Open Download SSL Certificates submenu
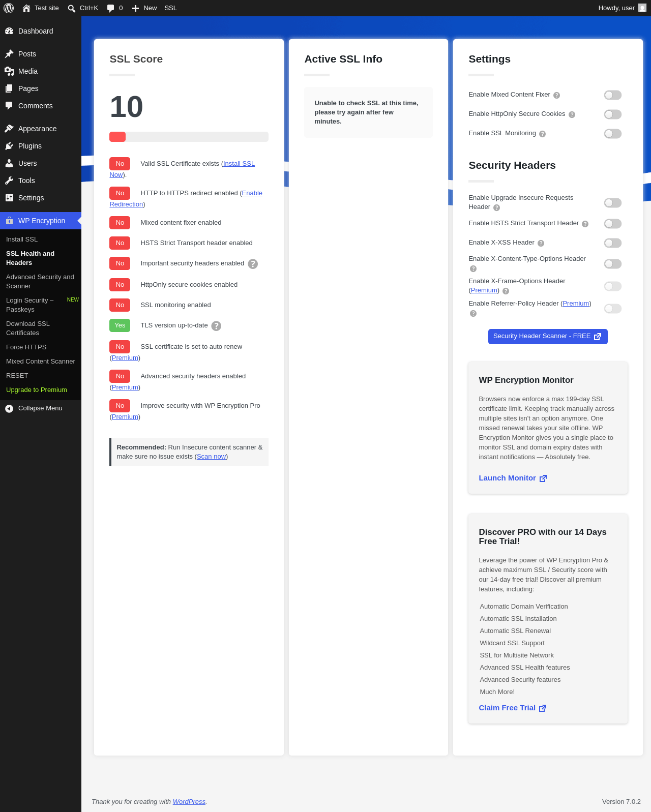 coord(41,328)
